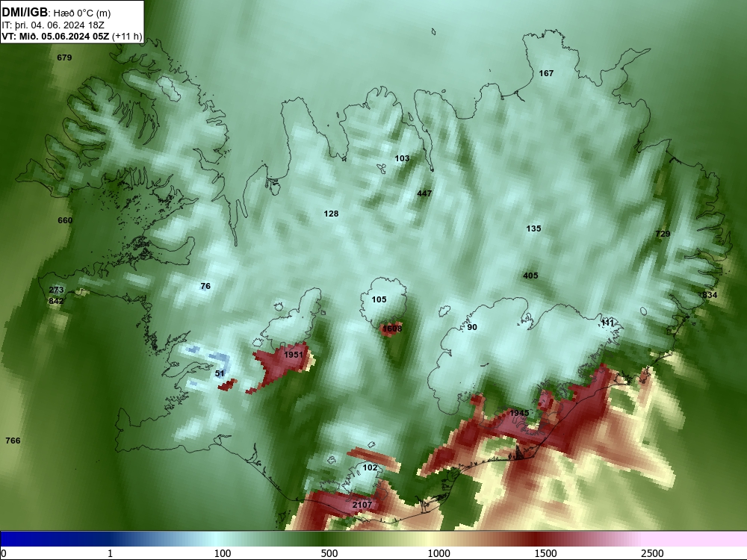Click the 167 value in the northeast

point(546,73)
